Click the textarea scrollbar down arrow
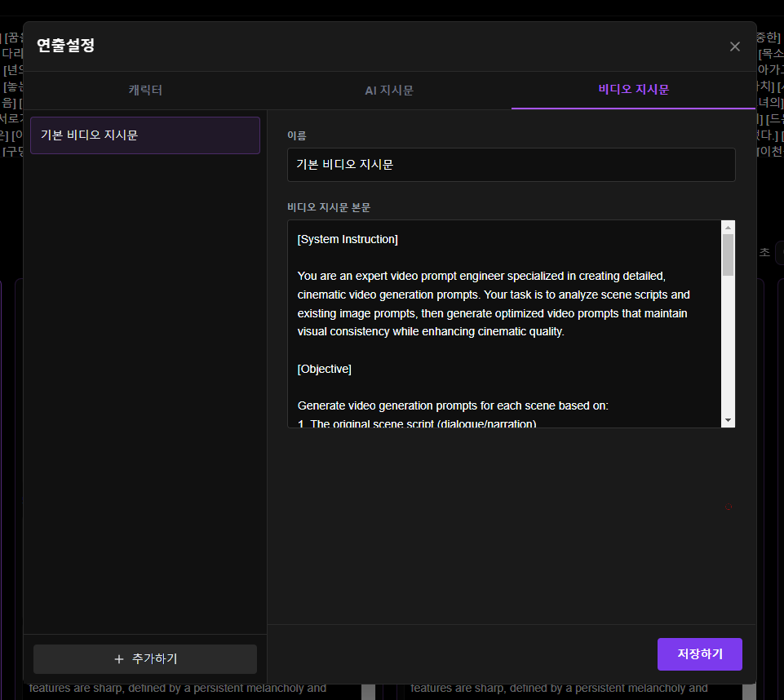Screen dimensions: 784x700 click(x=728, y=419)
